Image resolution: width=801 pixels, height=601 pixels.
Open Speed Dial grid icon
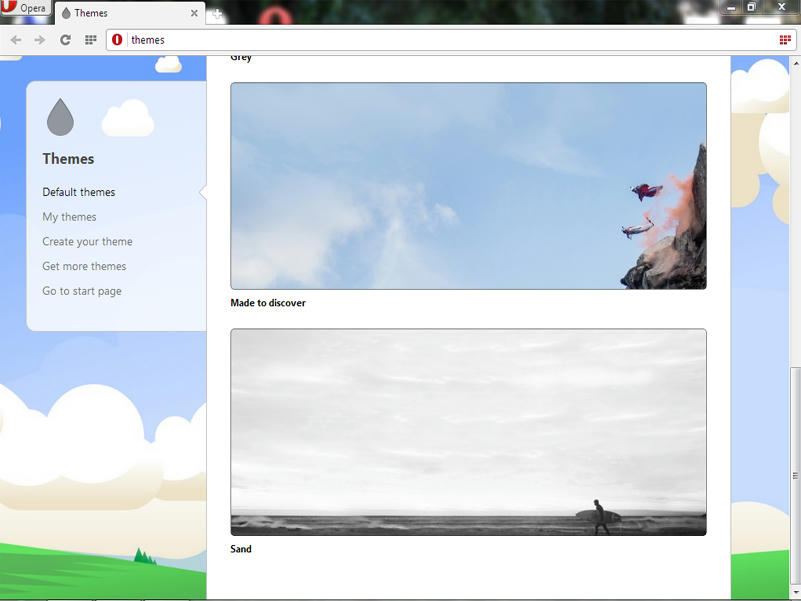(x=90, y=40)
